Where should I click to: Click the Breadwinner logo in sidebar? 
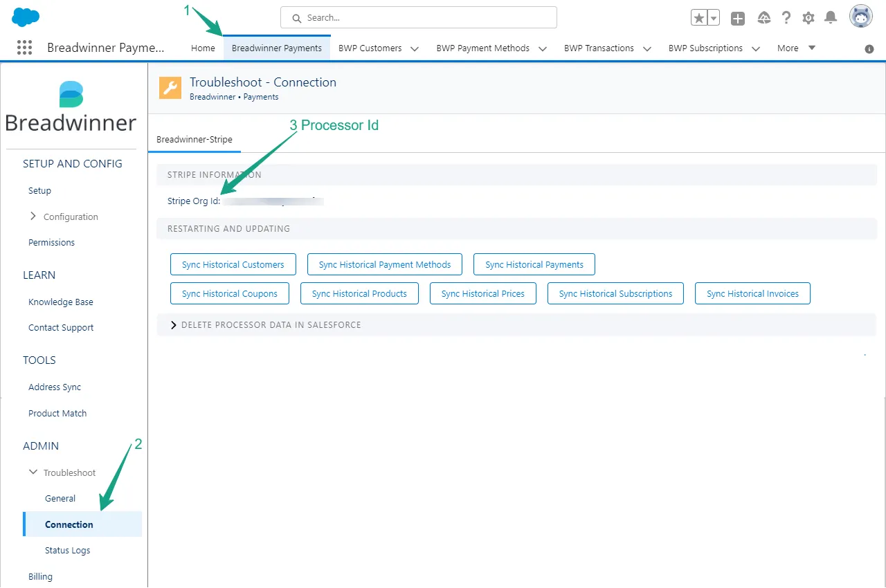[71, 107]
